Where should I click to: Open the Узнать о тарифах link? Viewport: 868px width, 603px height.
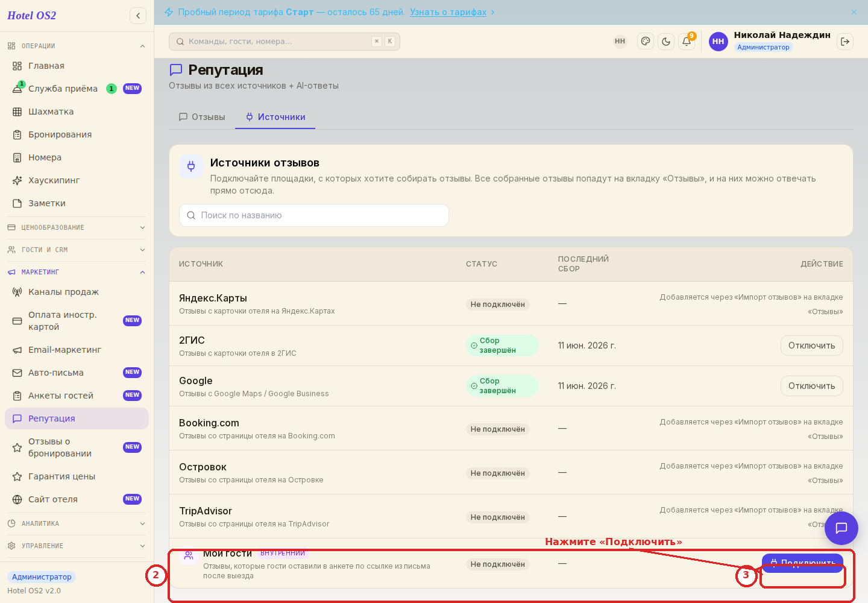(448, 12)
